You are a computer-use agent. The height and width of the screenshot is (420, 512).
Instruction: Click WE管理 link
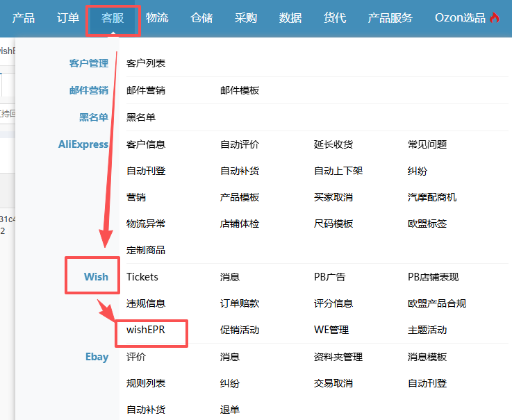tap(331, 330)
